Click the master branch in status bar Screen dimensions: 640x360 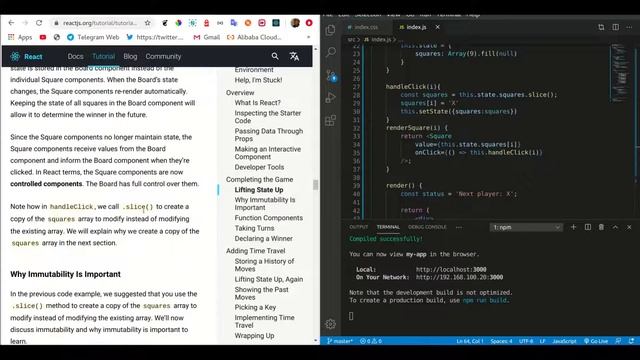(x=340, y=341)
